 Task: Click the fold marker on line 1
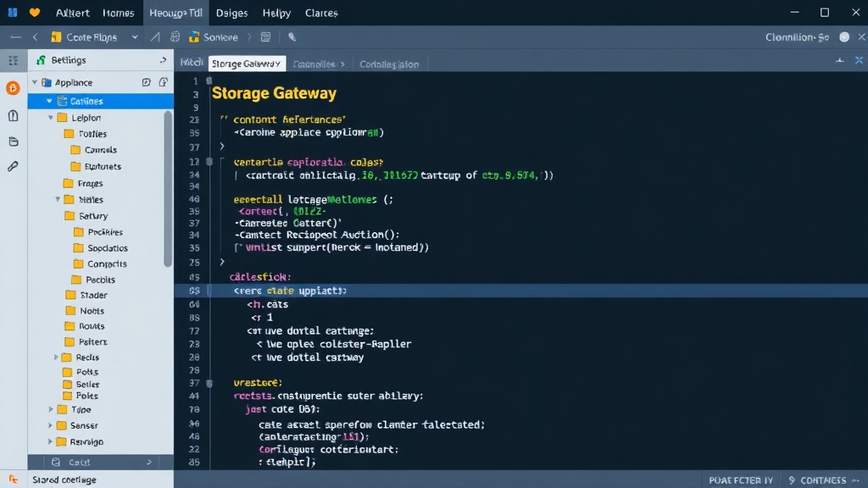(209, 80)
